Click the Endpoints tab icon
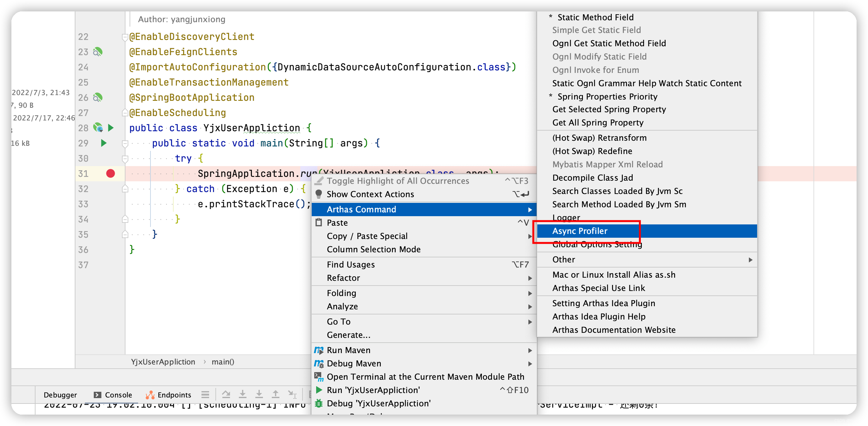 [x=150, y=394]
